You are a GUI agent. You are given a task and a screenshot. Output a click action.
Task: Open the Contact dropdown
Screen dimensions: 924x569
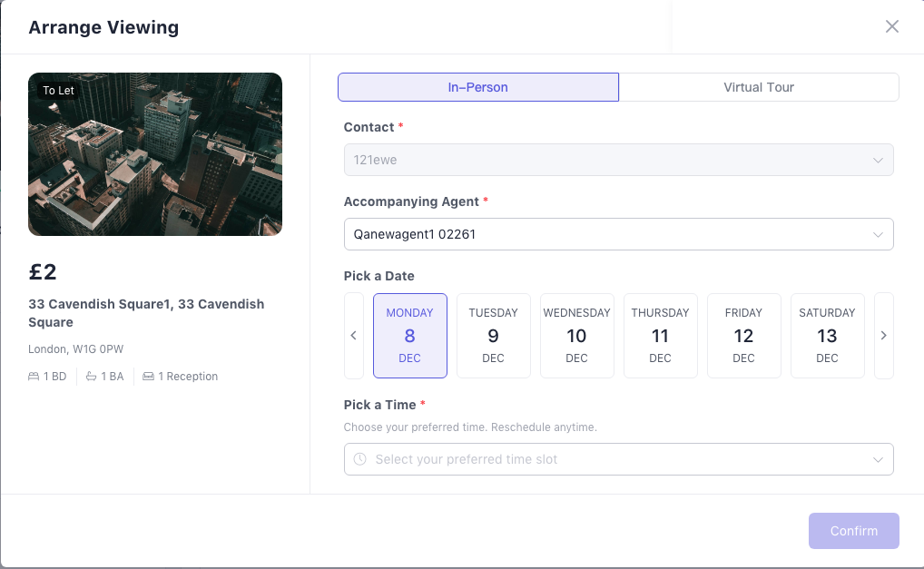click(x=618, y=160)
